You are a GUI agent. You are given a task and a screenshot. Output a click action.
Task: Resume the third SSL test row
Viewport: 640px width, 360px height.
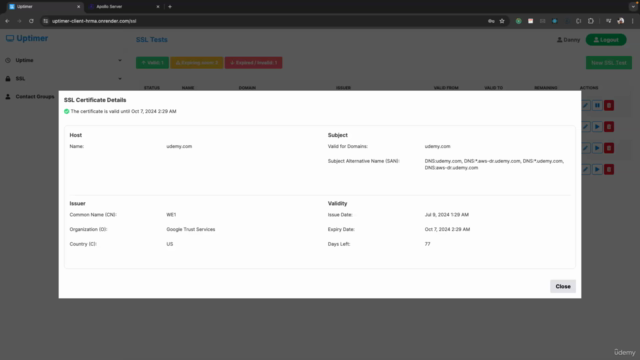point(597,148)
